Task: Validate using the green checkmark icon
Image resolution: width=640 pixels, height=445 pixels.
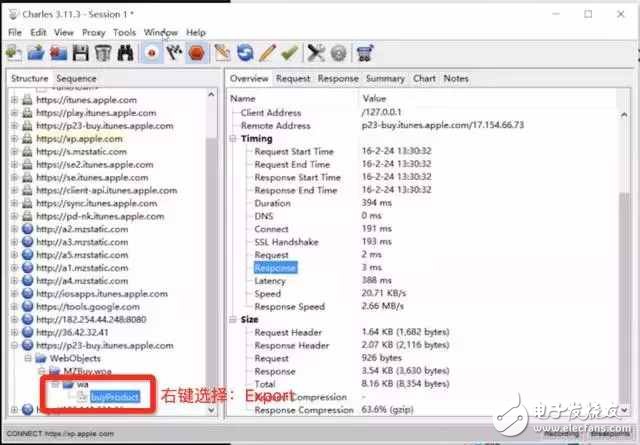Action: coord(289,54)
